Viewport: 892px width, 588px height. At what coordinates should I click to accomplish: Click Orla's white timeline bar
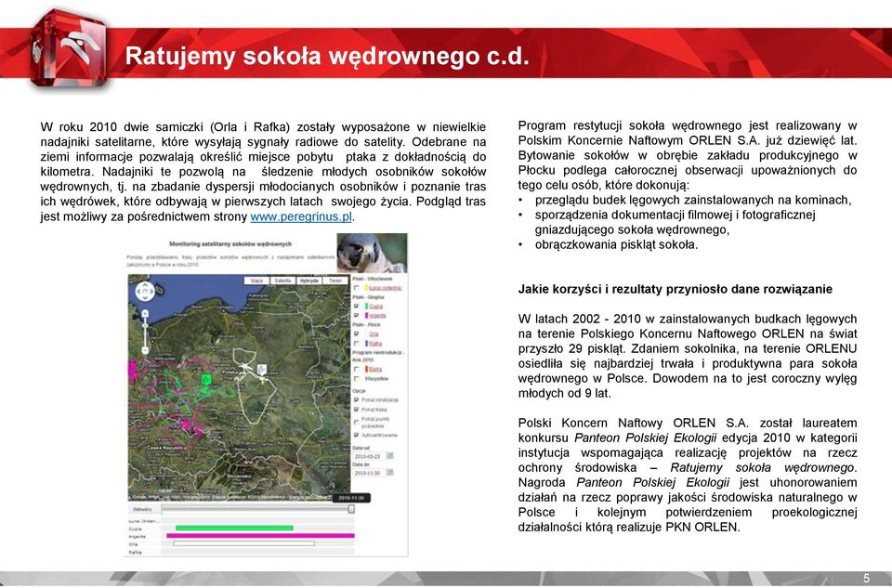click(244, 543)
